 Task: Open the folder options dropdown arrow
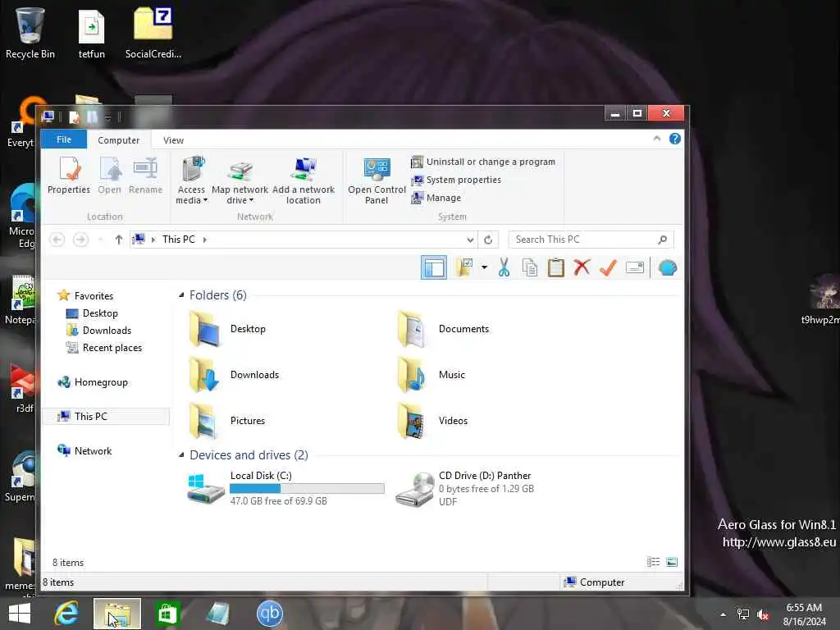pos(484,267)
